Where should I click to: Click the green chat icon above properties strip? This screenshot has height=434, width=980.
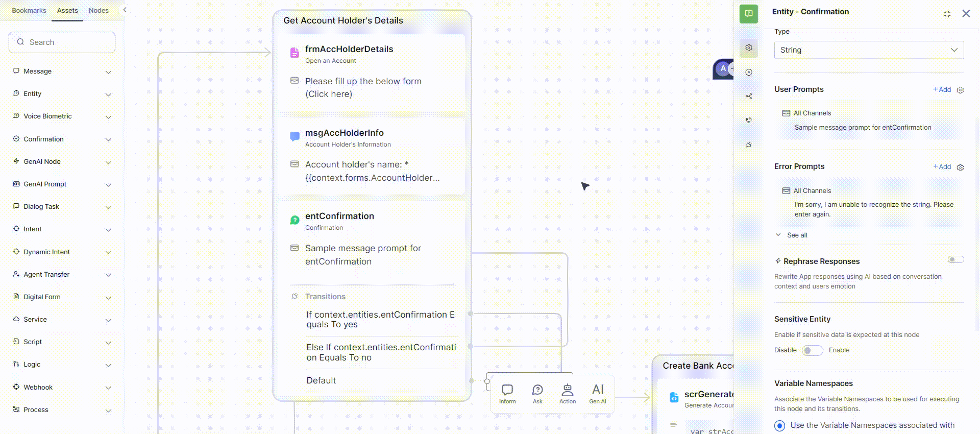coord(749,14)
